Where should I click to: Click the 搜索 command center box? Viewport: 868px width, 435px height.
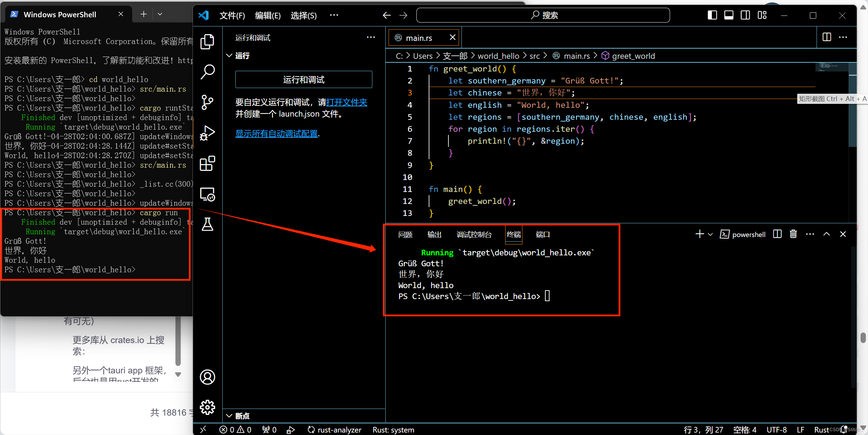point(543,15)
